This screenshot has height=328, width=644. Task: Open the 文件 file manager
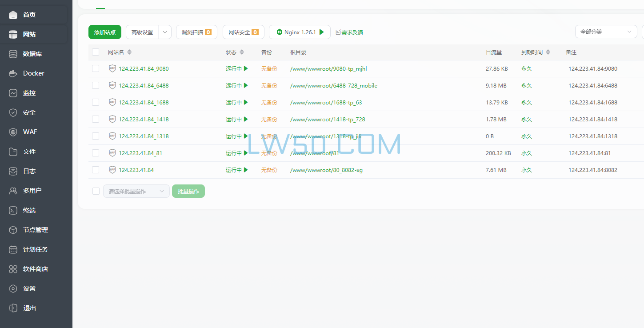tap(30, 151)
